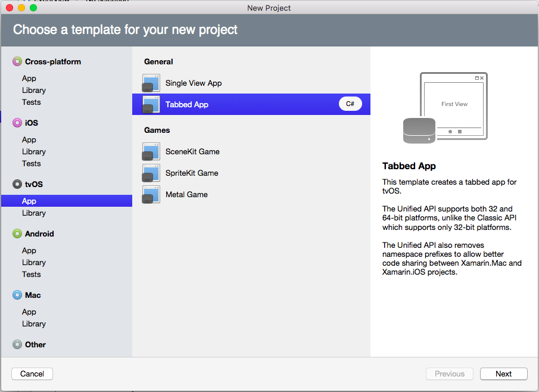Click the Previous button
This screenshot has width=539, height=392.
(449, 374)
